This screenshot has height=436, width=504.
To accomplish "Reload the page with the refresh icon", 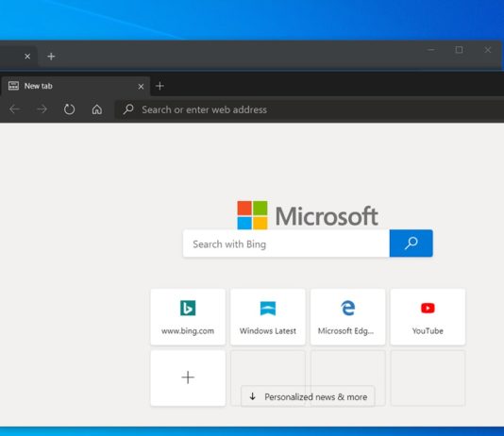I will click(69, 109).
